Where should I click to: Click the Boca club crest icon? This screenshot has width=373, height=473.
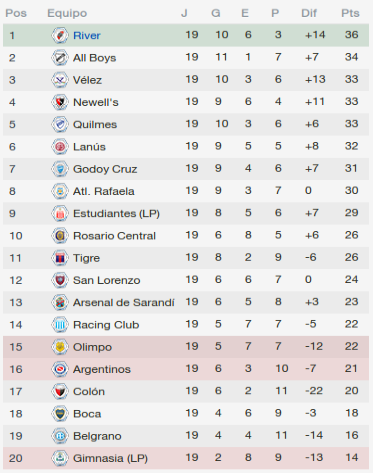click(60, 414)
